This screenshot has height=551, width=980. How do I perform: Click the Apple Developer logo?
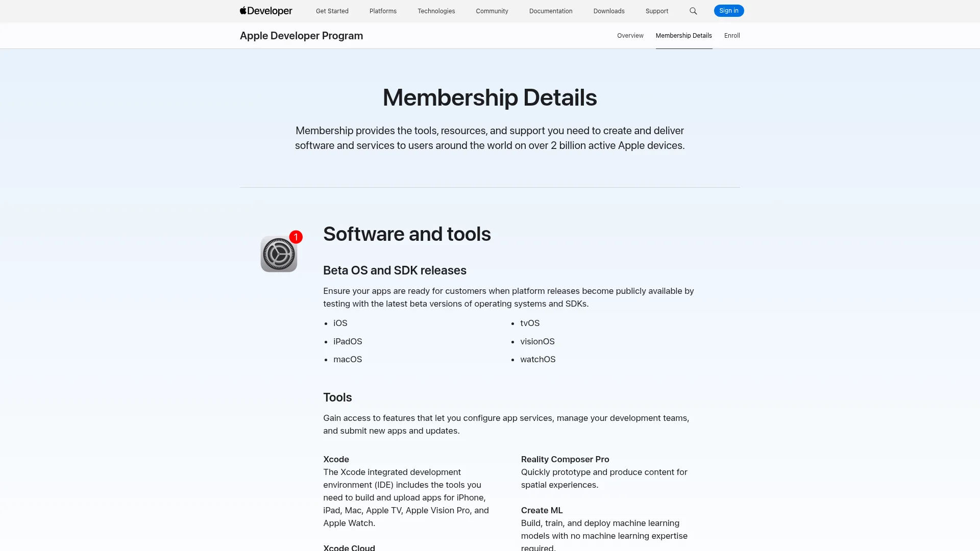click(266, 11)
